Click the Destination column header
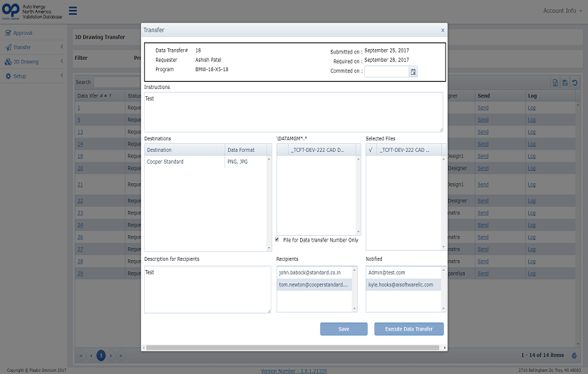 185,150
